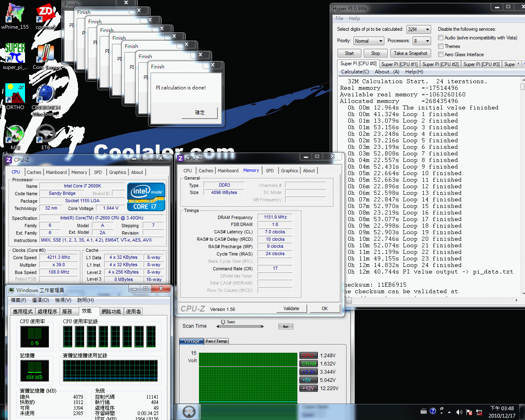Open the CINEBENCH Windows desktop icon
This screenshot has width=525, height=420.
point(46,100)
